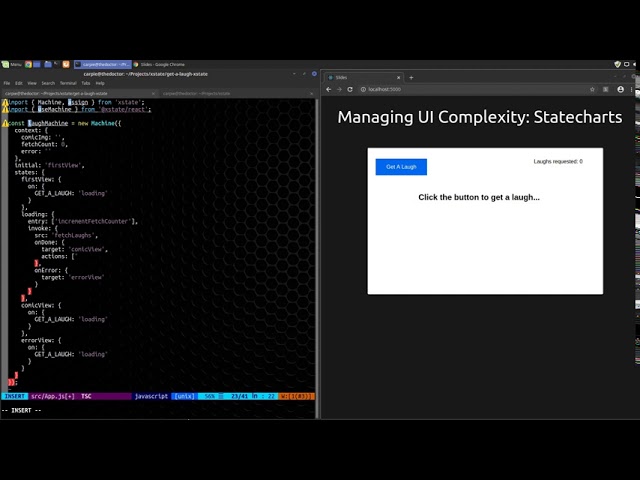
Task: Close the Slides Chrome tab
Action: tap(399, 78)
